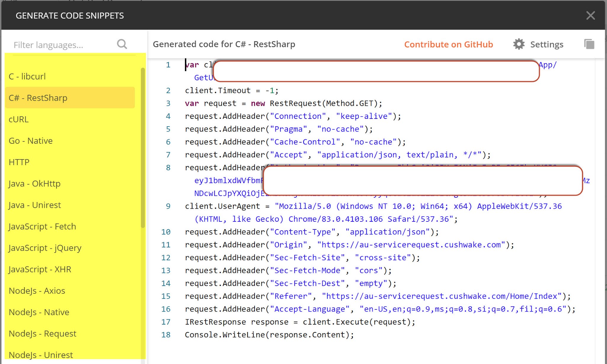Pick Java - OkHttp language
Screen dimensions: 607x364
pos(34,183)
